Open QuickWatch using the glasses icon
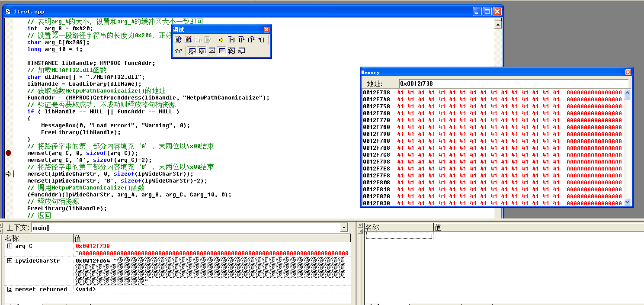644x305 pixels. tap(178, 51)
